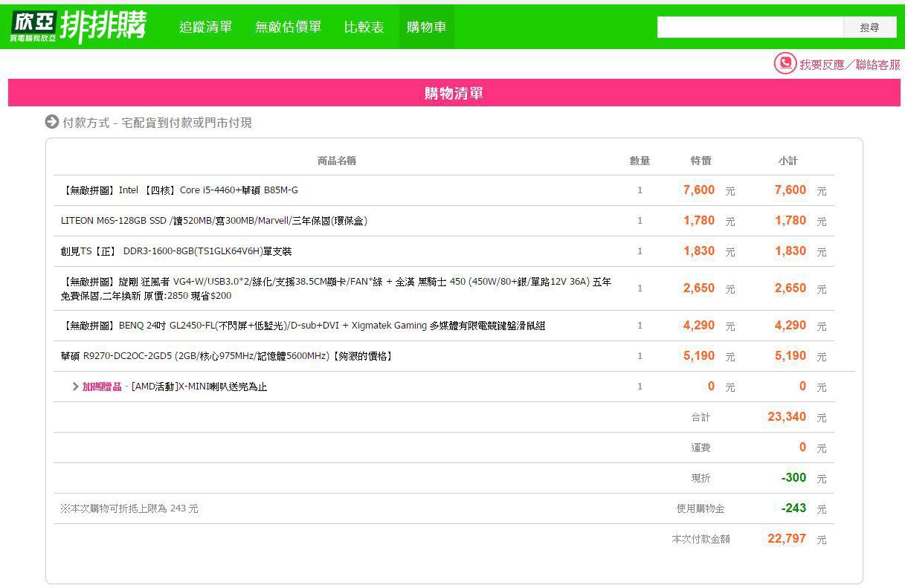Click the ※本次購物可折抵上限為 243 元 note
This screenshot has height=588, width=905.
click(129, 509)
